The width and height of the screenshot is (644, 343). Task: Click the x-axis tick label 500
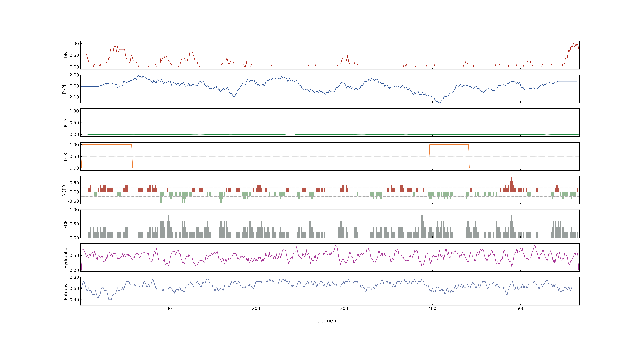coord(520,308)
